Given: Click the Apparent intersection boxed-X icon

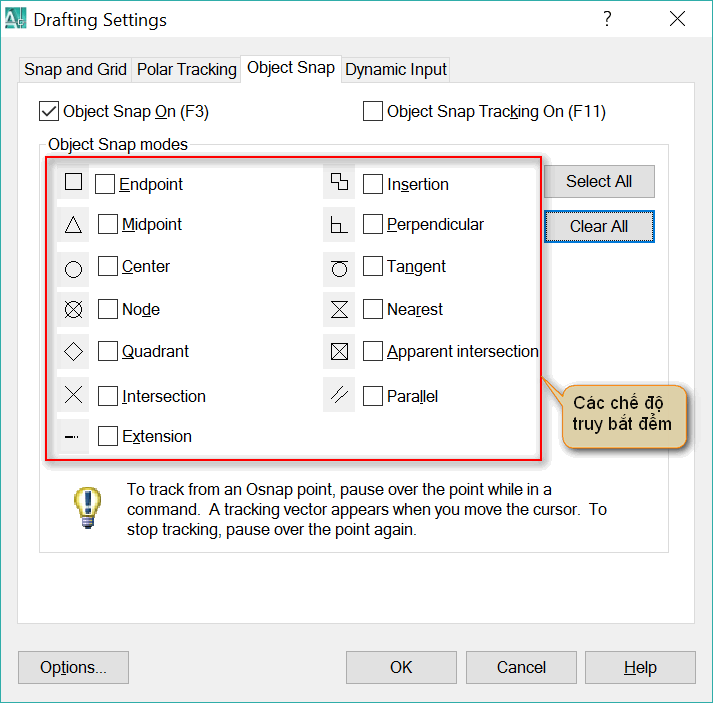Looking at the screenshot, I should pyautogui.click(x=339, y=352).
